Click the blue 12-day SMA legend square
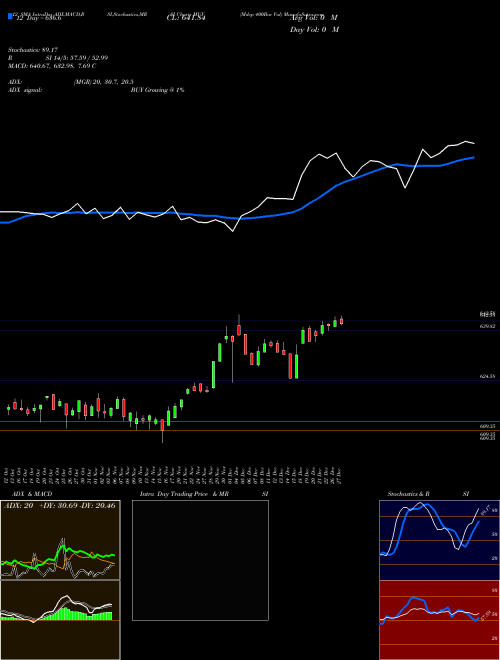The height and width of the screenshot is (660, 500). click(10, 17)
